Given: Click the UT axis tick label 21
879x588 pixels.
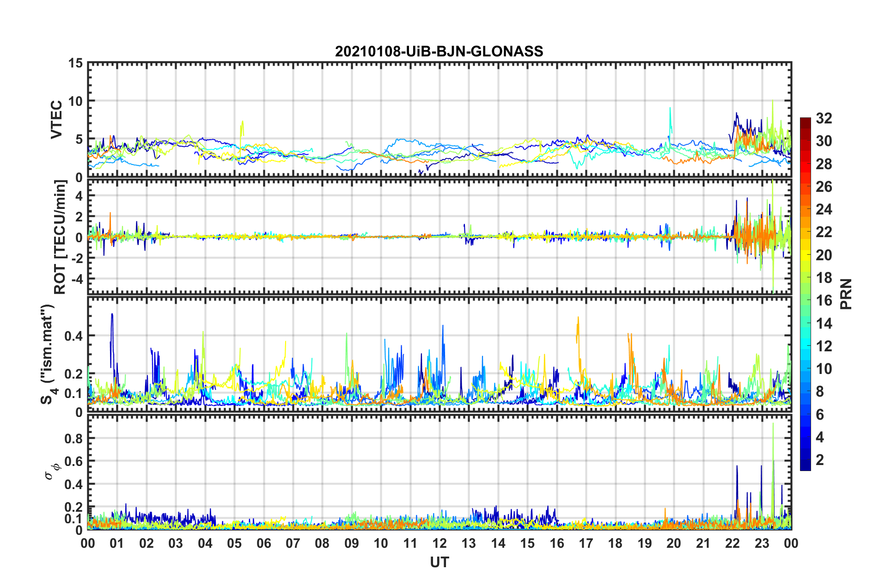Looking at the screenshot, I should (703, 543).
